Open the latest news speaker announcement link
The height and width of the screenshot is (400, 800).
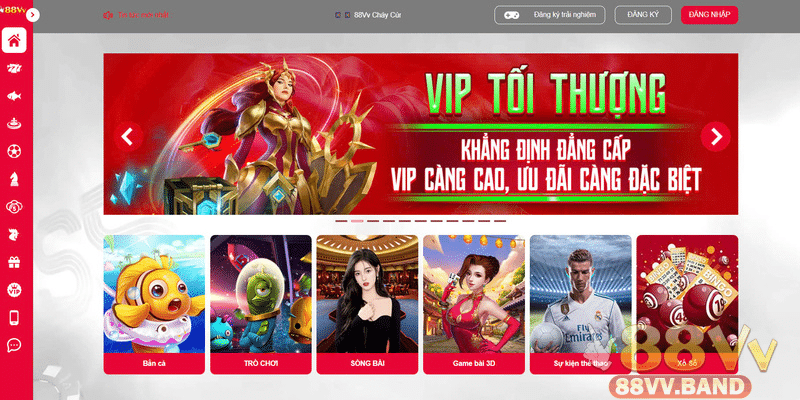click(136, 15)
